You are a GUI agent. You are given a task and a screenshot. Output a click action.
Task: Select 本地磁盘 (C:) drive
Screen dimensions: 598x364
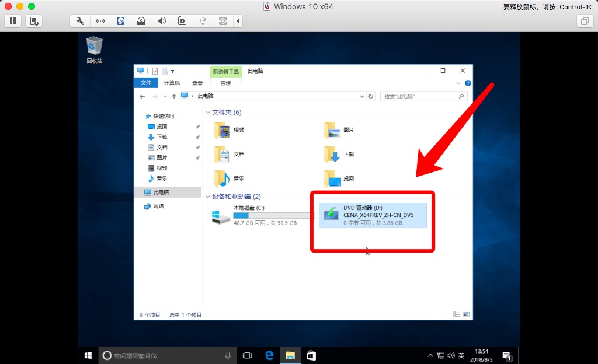click(x=262, y=215)
